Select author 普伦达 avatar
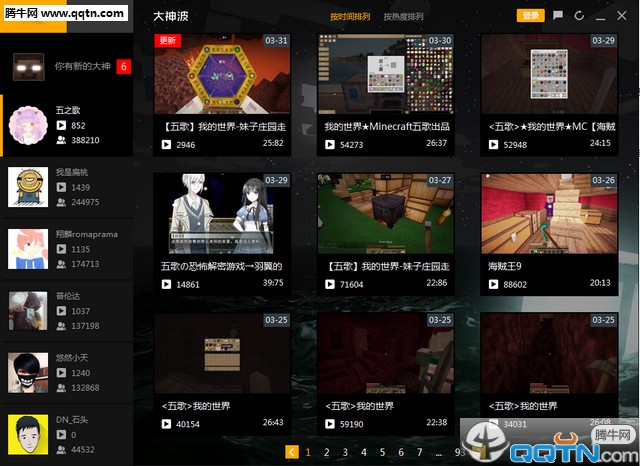 (x=28, y=311)
